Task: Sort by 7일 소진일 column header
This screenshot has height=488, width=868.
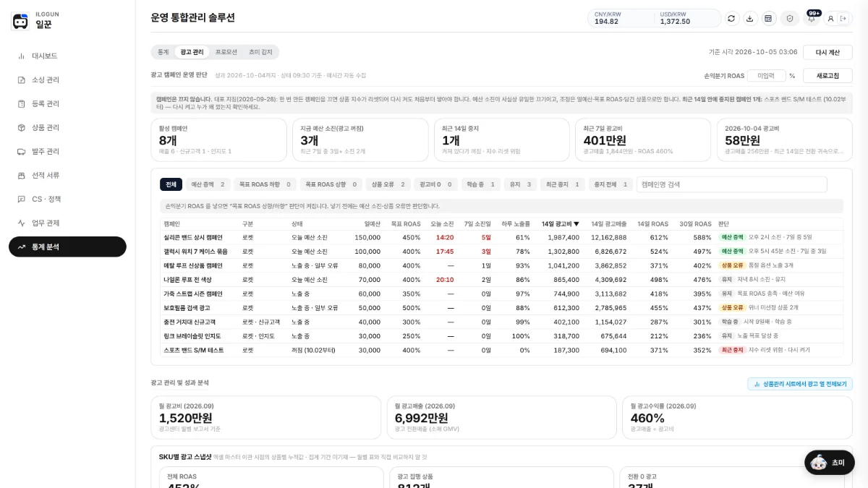Action: pyautogui.click(x=477, y=224)
